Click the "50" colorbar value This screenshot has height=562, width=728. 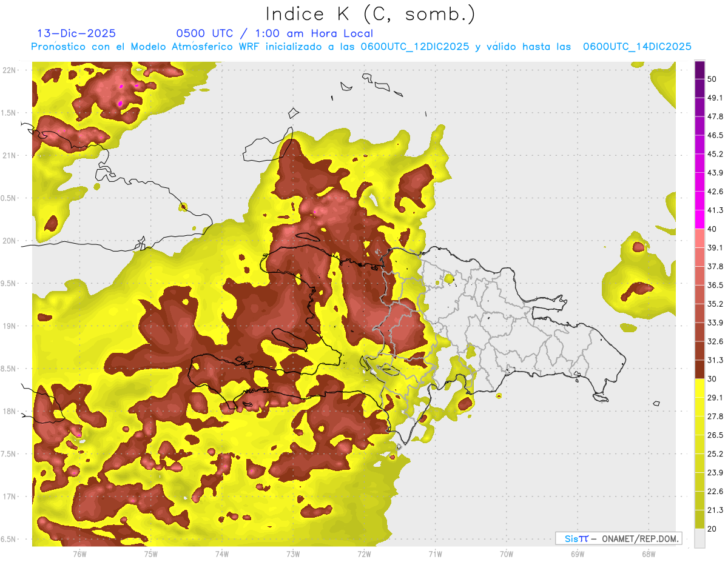click(713, 79)
